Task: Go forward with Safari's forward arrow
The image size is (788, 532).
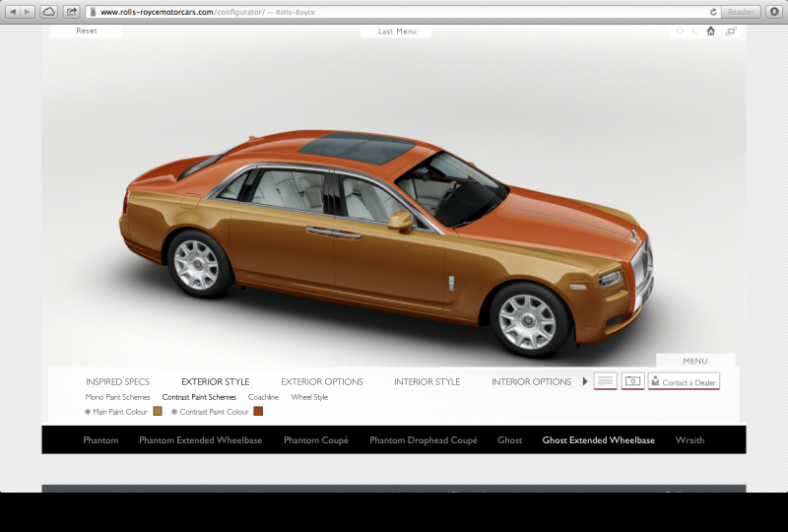Action: tap(28, 12)
